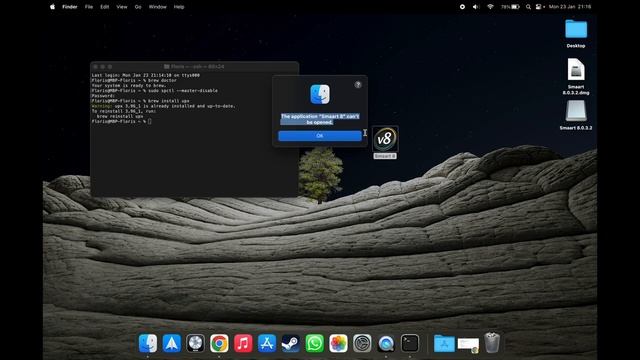This screenshot has width=640, height=360.
Task: Open Spotlight search in the menu bar
Action: 528,7
